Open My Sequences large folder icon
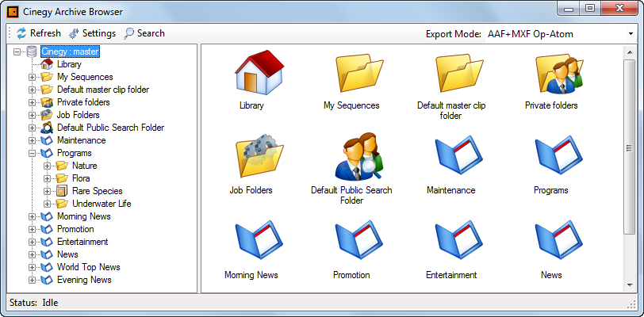This screenshot has width=644, height=317. pyautogui.click(x=359, y=72)
